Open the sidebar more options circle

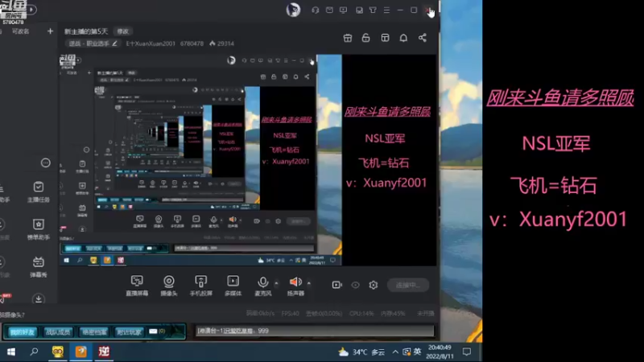[45, 163]
